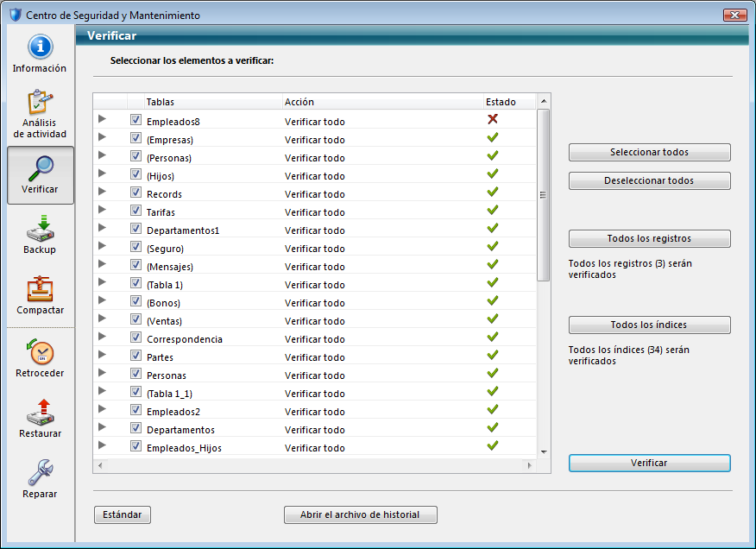Expand the (Mensajes) row arrow
Viewport: 756px width, 549px height.
(x=102, y=264)
